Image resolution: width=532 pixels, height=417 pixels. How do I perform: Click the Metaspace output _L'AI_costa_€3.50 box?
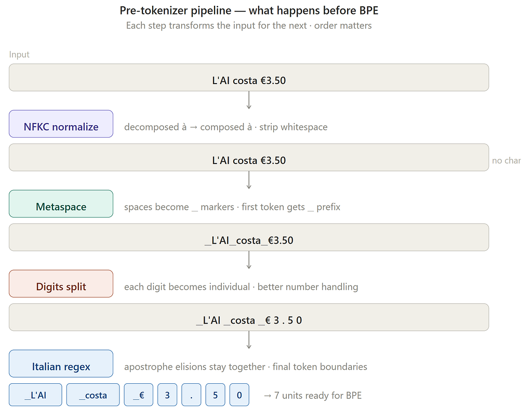tap(249, 237)
